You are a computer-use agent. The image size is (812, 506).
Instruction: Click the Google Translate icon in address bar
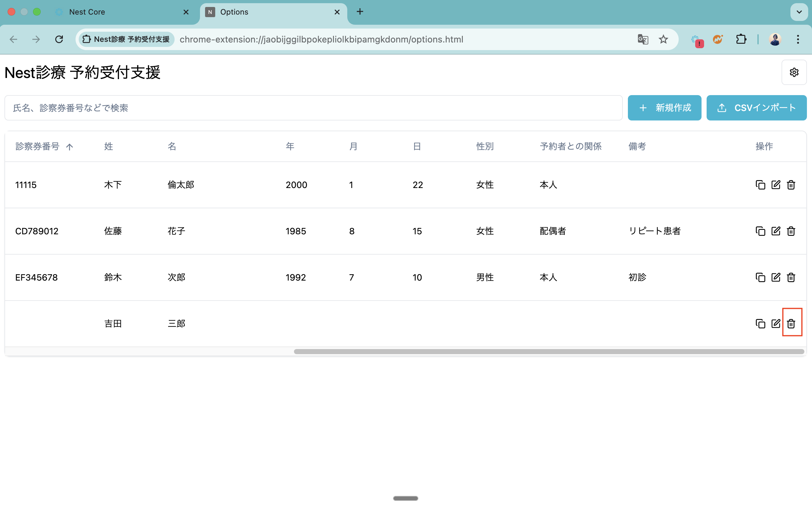click(x=642, y=40)
